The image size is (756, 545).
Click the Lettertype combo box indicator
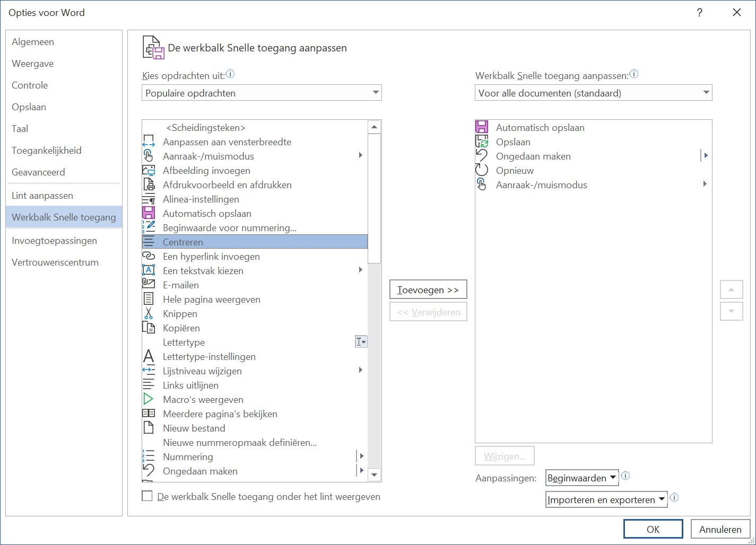(x=361, y=342)
